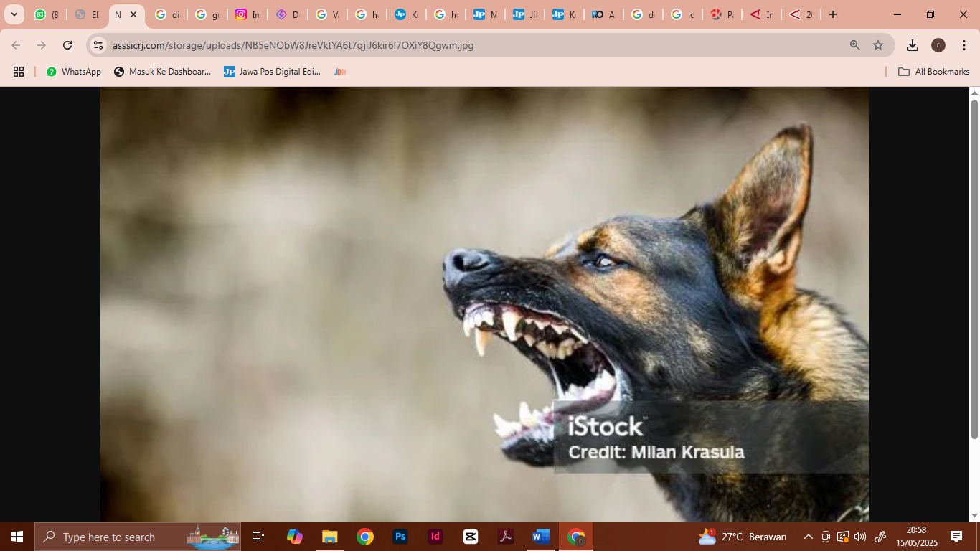Open the active Chrome profile window icon
This screenshot has height=551, width=980.
tap(576, 537)
